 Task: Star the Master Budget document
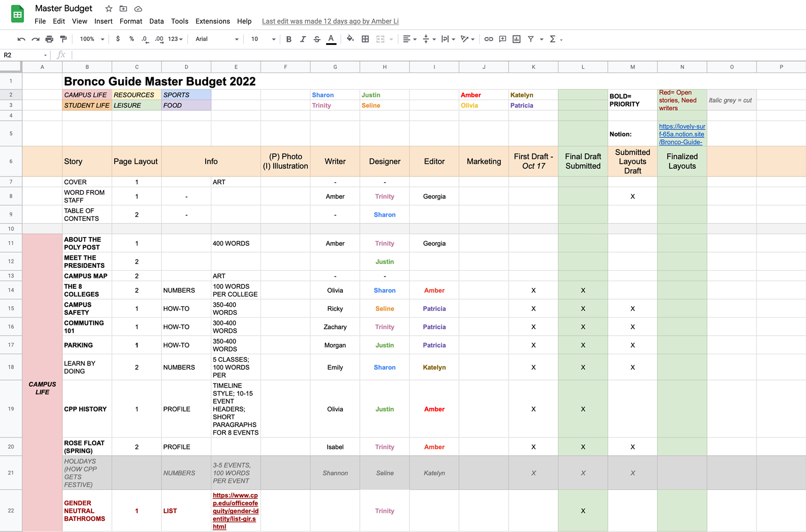(109, 8)
